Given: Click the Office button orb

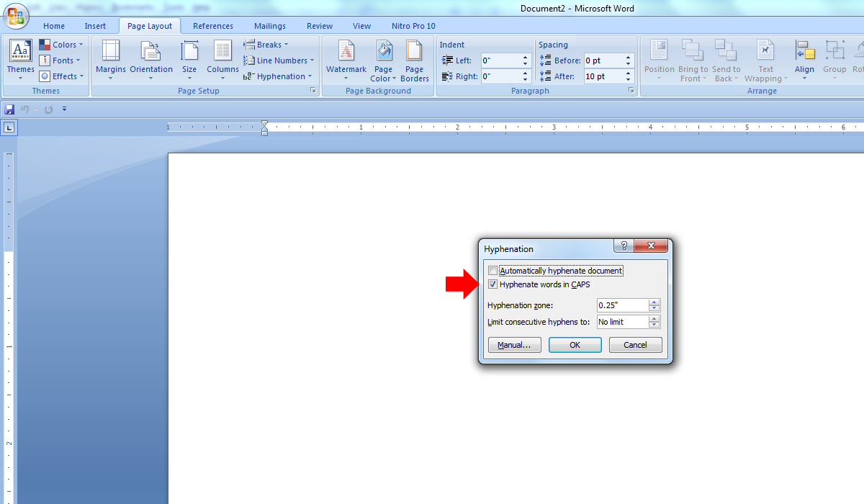Looking at the screenshot, I should click(x=15, y=14).
